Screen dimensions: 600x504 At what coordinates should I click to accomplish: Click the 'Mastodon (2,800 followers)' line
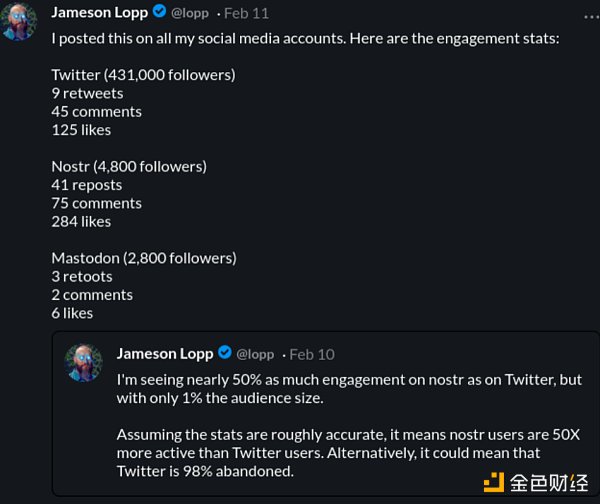pos(144,258)
